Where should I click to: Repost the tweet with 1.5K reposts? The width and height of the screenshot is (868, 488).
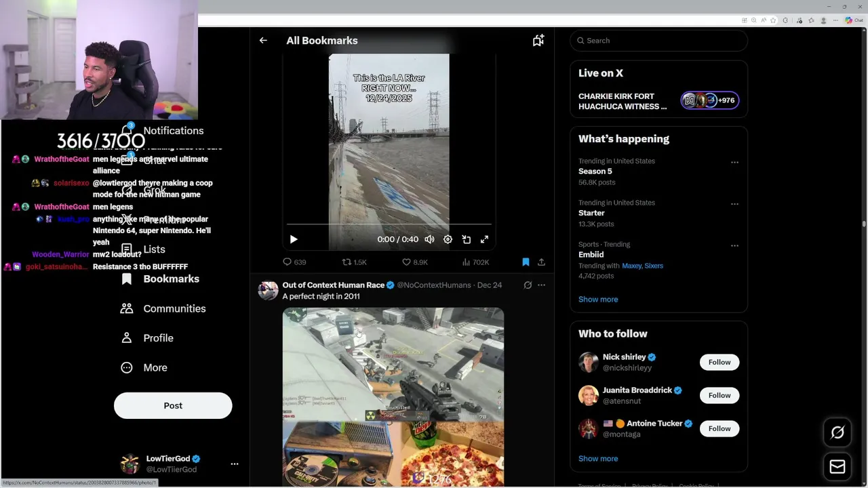354,262
